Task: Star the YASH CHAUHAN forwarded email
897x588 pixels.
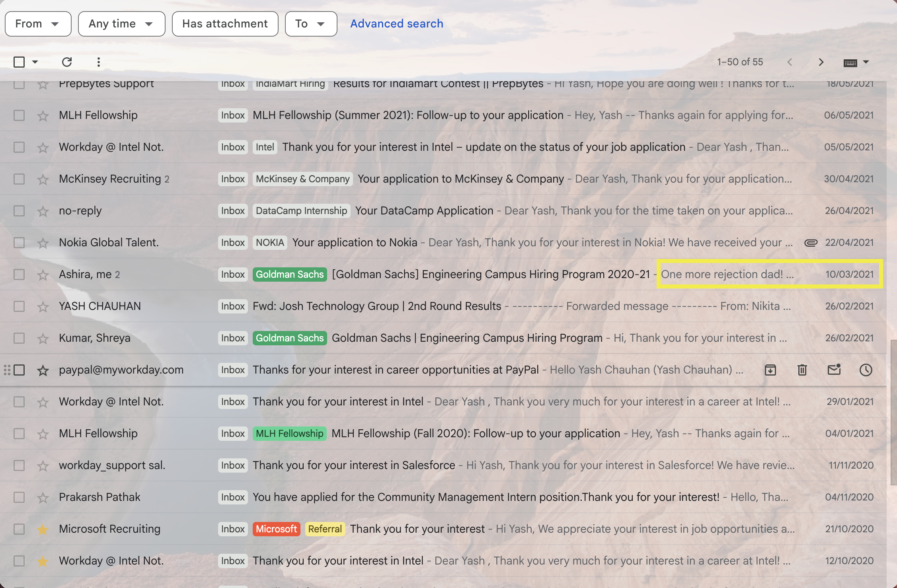Action: [x=43, y=307]
